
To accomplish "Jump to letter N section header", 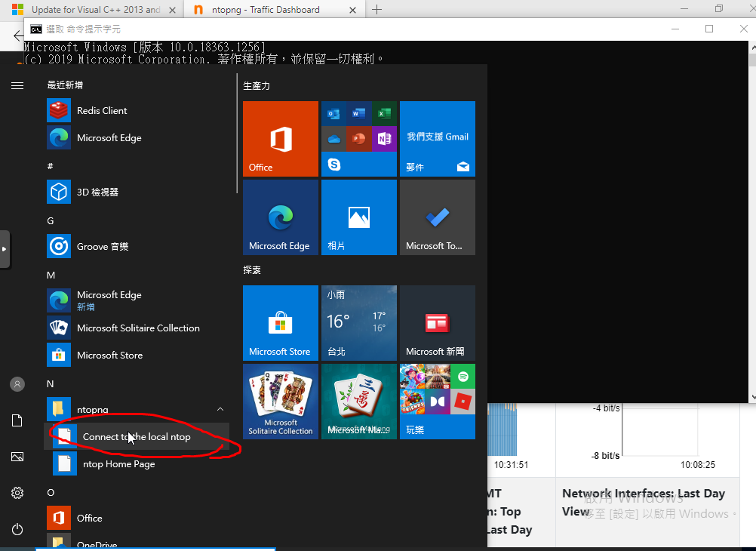I will 50,383.
